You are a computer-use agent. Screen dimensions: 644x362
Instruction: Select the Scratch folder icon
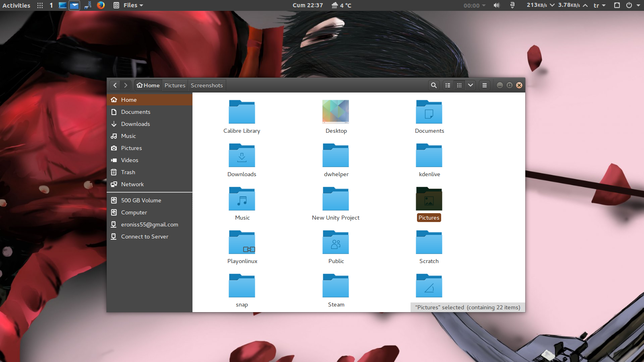[x=429, y=242]
